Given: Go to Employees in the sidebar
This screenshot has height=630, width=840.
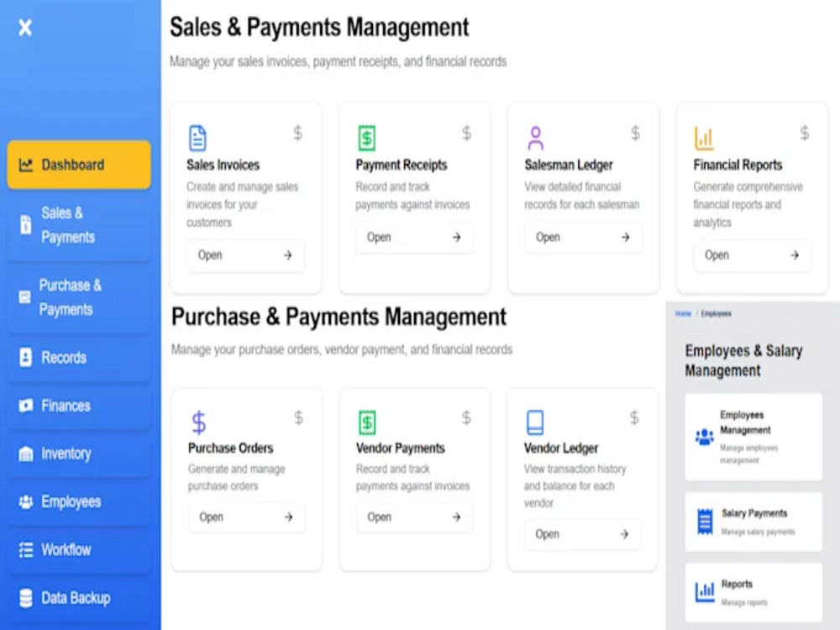Looking at the screenshot, I should [79, 502].
